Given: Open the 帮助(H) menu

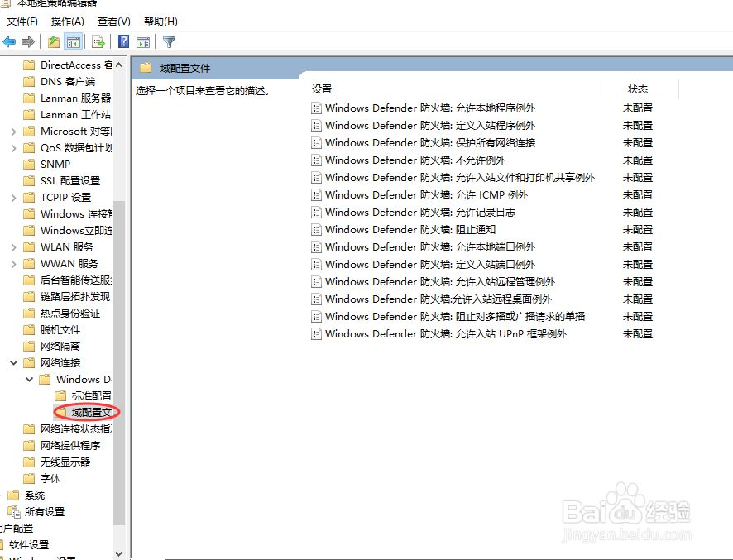Looking at the screenshot, I should [160, 21].
